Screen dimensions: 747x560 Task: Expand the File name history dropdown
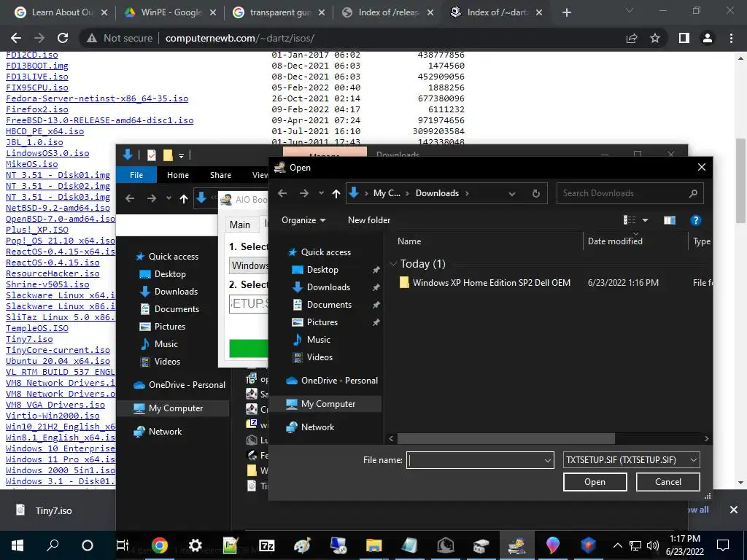click(547, 460)
